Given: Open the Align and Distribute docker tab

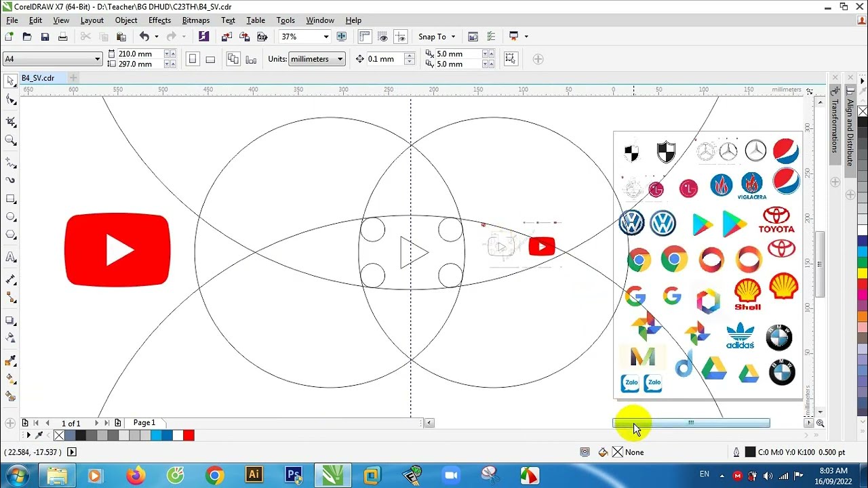Looking at the screenshot, I should click(850, 132).
